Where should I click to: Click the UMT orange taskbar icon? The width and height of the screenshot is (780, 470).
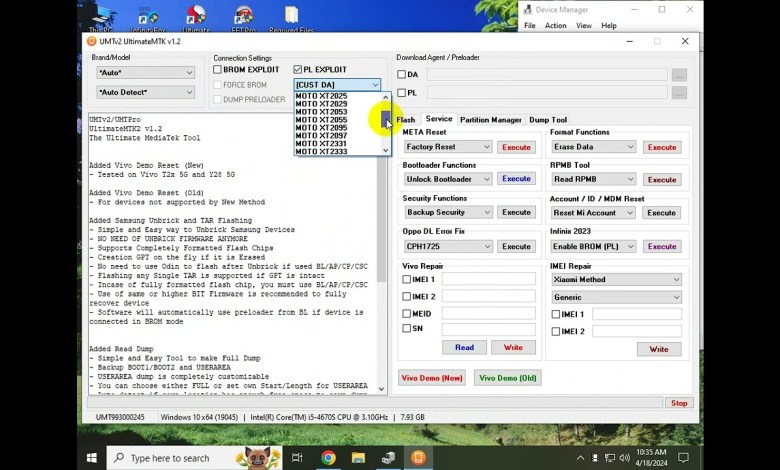418,458
